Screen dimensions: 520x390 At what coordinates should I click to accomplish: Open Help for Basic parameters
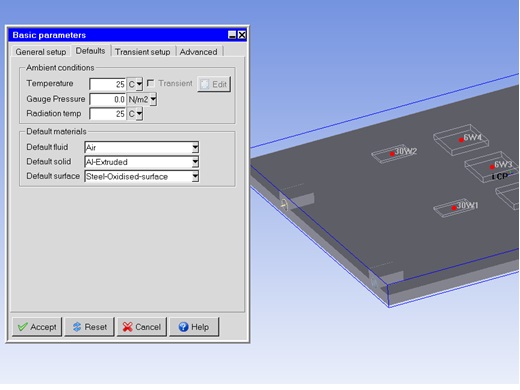(x=194, y=327)
